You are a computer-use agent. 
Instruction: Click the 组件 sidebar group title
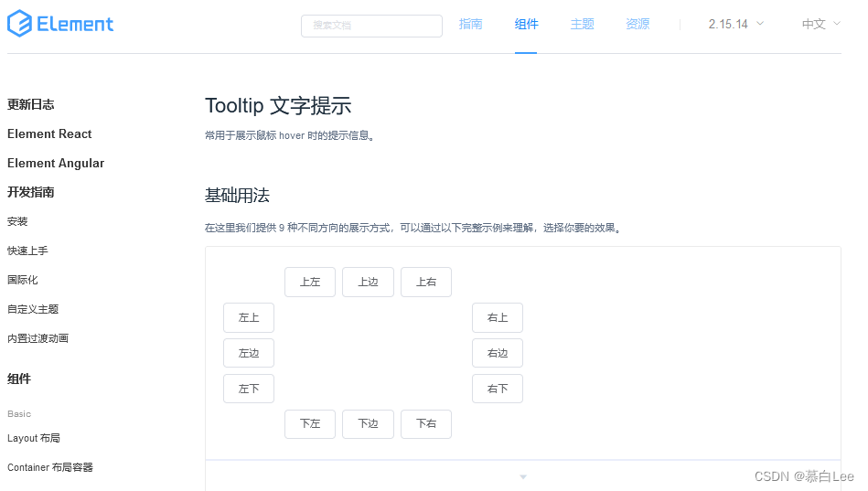(19, 379)
